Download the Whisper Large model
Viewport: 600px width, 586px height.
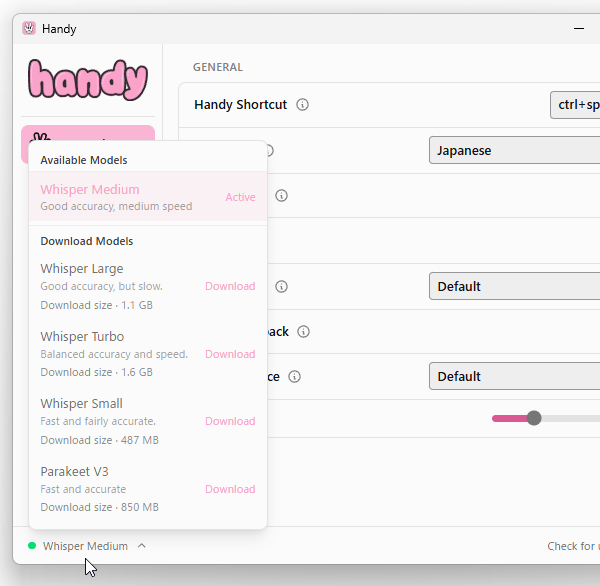pyautogui.click(x=230, y=286)
